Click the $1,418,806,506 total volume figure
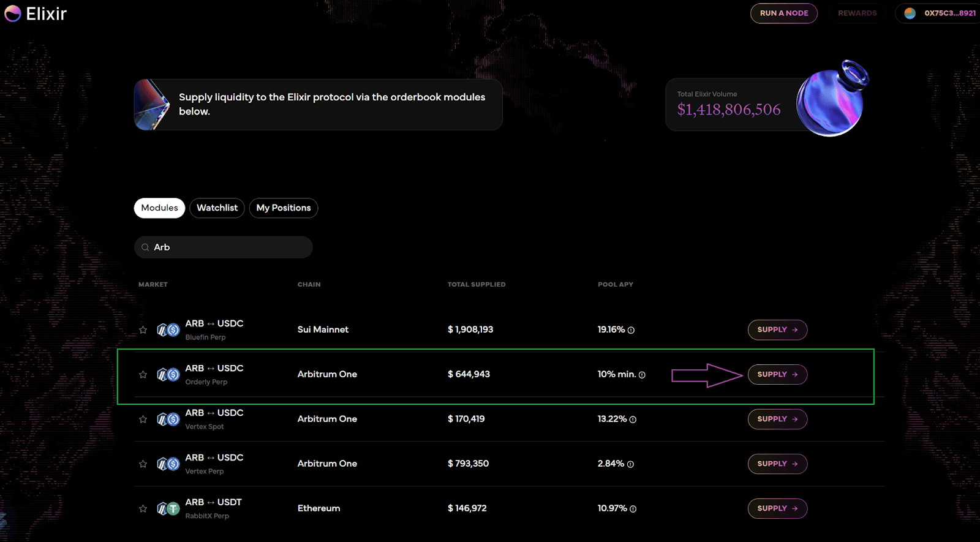 pos(729,110)
